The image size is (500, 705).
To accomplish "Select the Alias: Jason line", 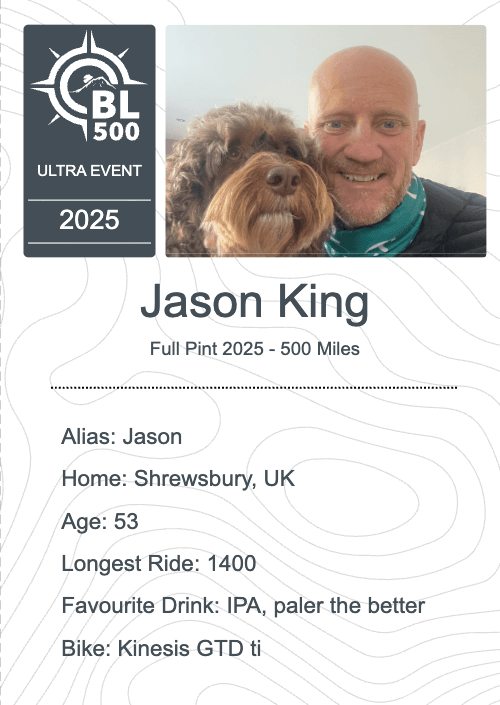I will [x=121, y=437].
